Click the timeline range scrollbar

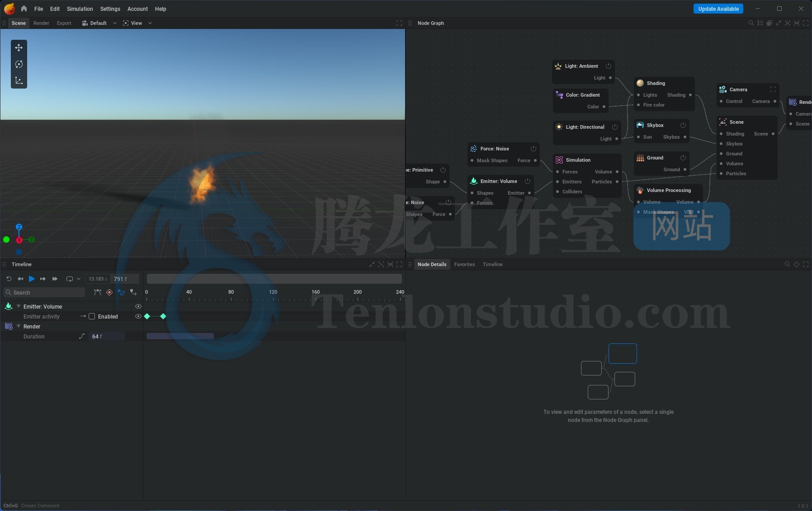[x=274, y=279]
